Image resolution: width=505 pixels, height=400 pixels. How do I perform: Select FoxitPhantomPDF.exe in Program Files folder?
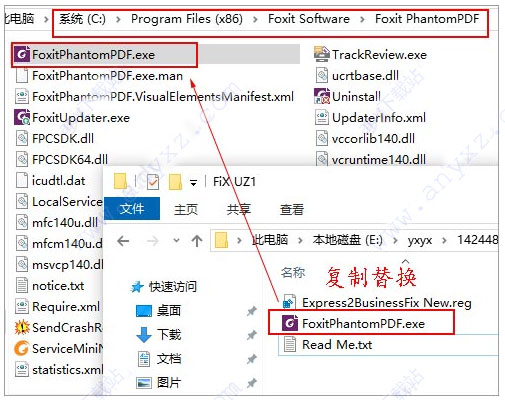(x=93, y=55)
